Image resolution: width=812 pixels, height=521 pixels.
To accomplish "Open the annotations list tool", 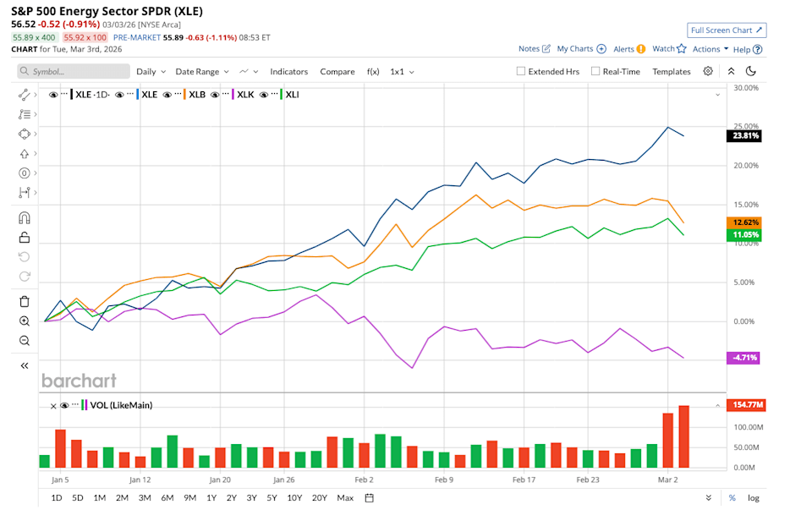I will (x=24, y=113).
